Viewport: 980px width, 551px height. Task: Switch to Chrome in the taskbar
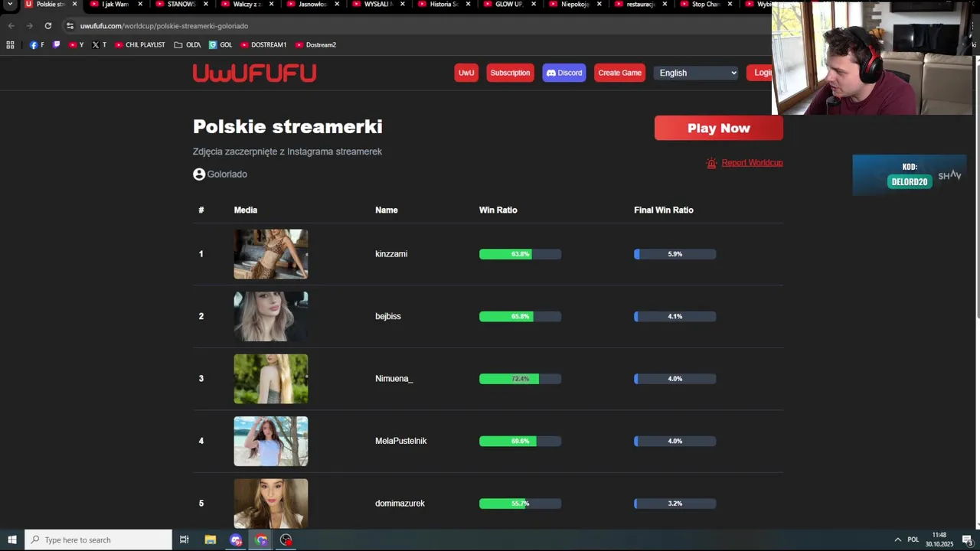(x=261, y=540)
